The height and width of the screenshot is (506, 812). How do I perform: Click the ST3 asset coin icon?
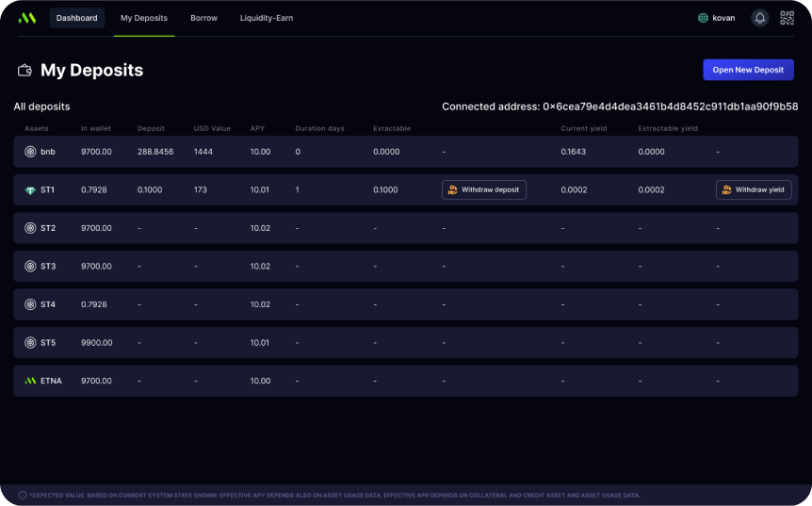point(30,267)
